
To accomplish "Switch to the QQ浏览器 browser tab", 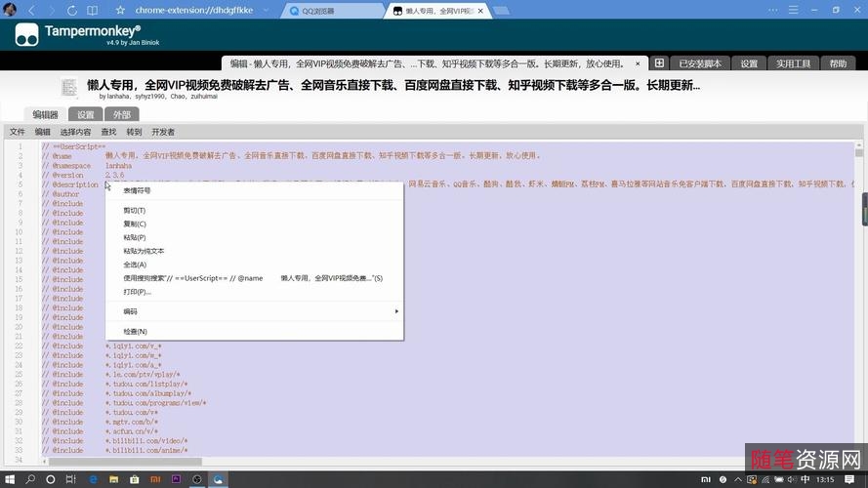I will (331, 11).
